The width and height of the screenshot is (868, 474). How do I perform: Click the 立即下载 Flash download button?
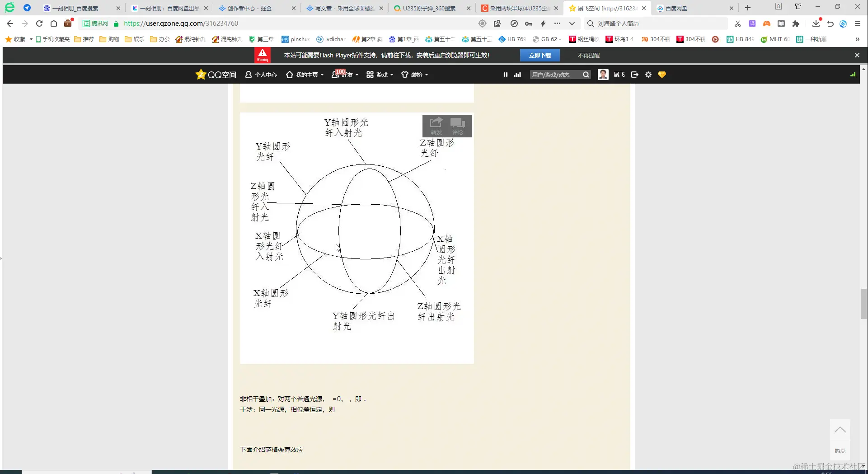[x=540, y=55]
